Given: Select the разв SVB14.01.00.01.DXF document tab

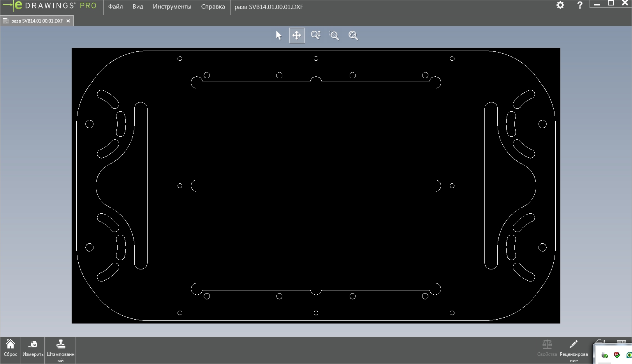Looking at the screenshot, I should (x=37, y=21).
